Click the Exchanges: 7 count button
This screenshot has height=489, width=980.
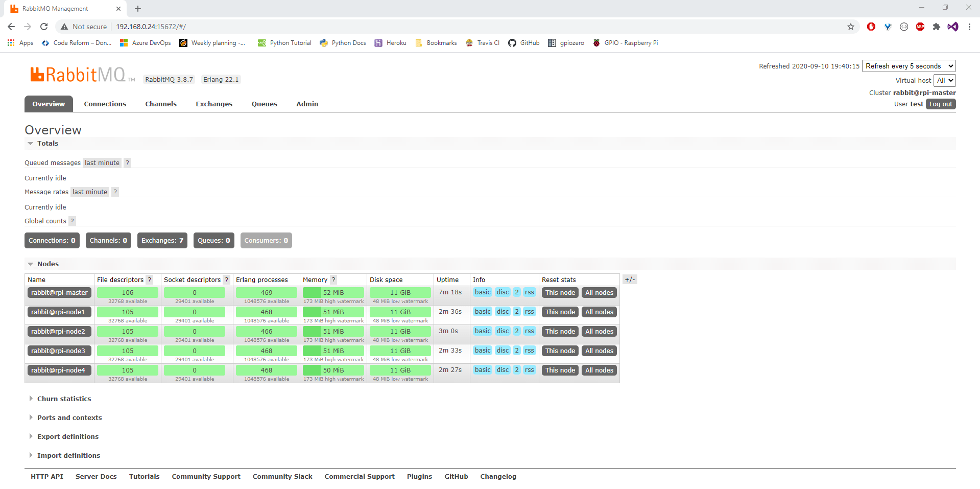pyautogui.click(x=162, y=241)
